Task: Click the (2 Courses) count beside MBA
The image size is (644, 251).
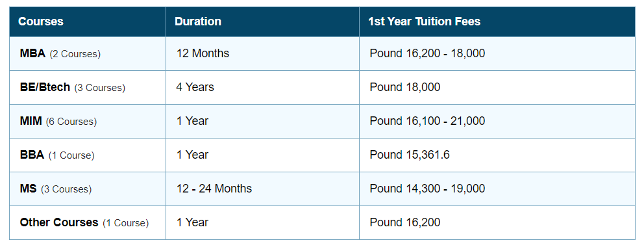Action: (x=75, y=55)
